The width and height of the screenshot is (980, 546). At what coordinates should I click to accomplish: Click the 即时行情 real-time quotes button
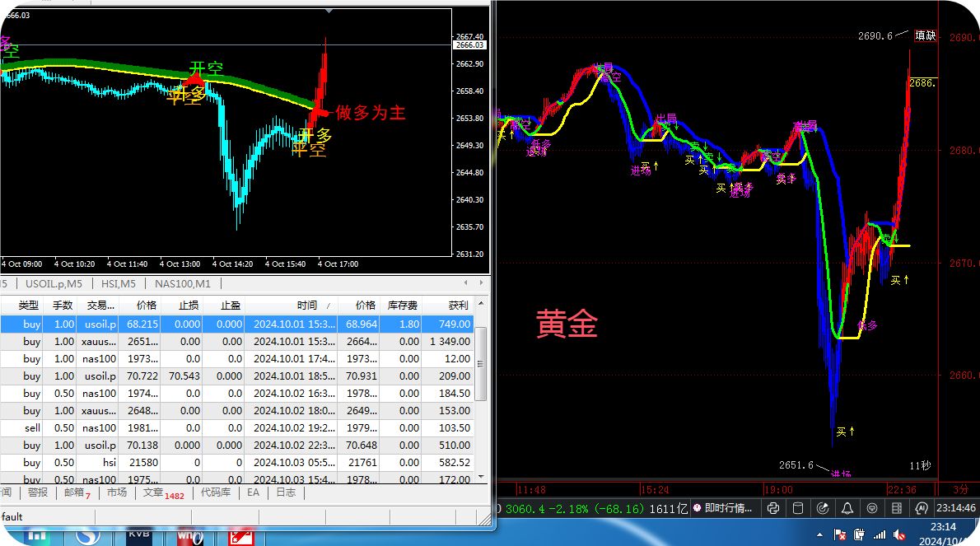tap(722, 508)
